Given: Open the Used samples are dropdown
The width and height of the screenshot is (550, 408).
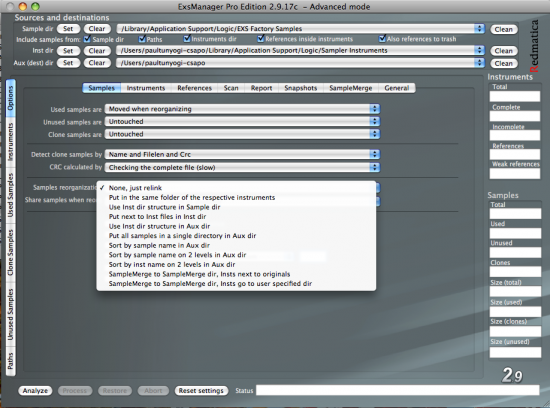Looking at the screenshot, I should [x=242, y=109].
